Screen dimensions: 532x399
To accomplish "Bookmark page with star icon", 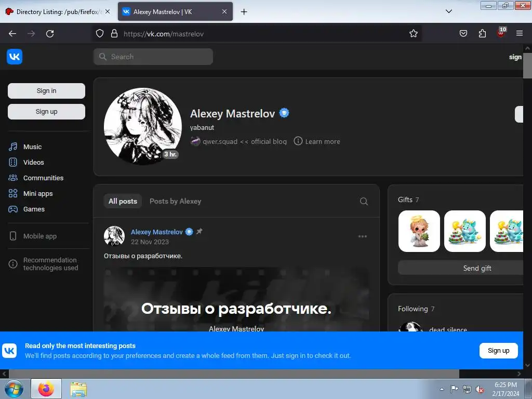I will coord(413,34).
